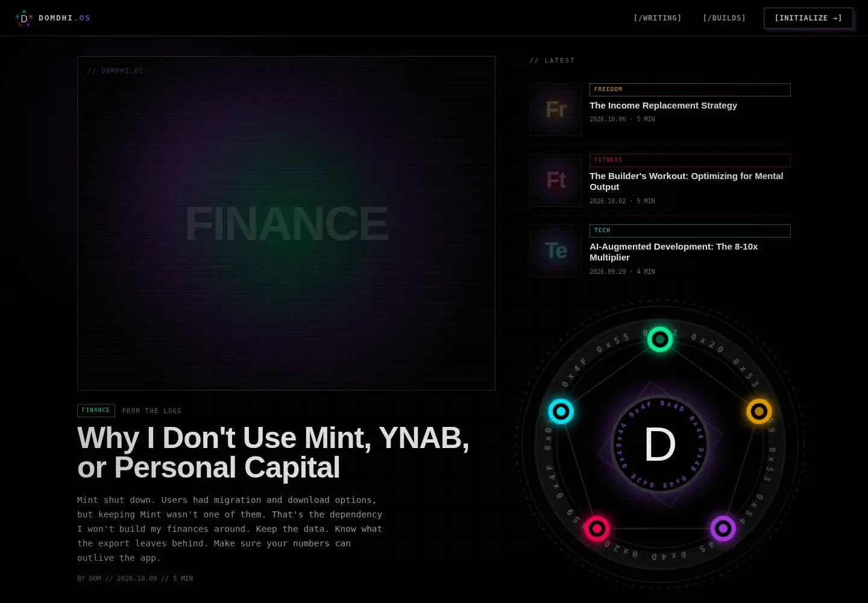The image size is (868, 603).
Task: Open AI-Augmented Development article title
Action: tap(673, 252)
